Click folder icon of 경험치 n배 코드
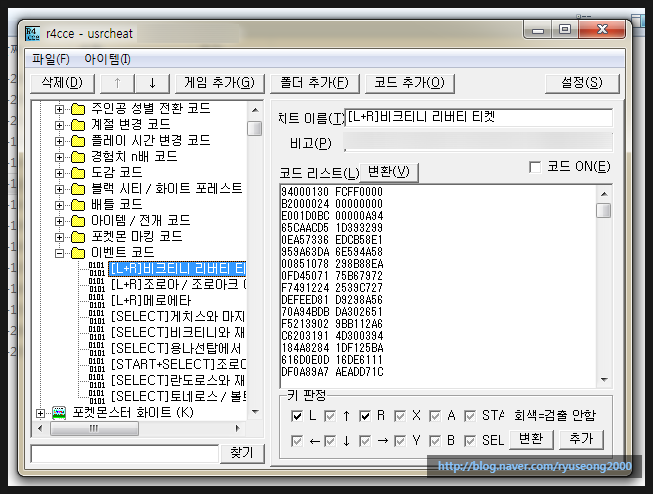 78,157
